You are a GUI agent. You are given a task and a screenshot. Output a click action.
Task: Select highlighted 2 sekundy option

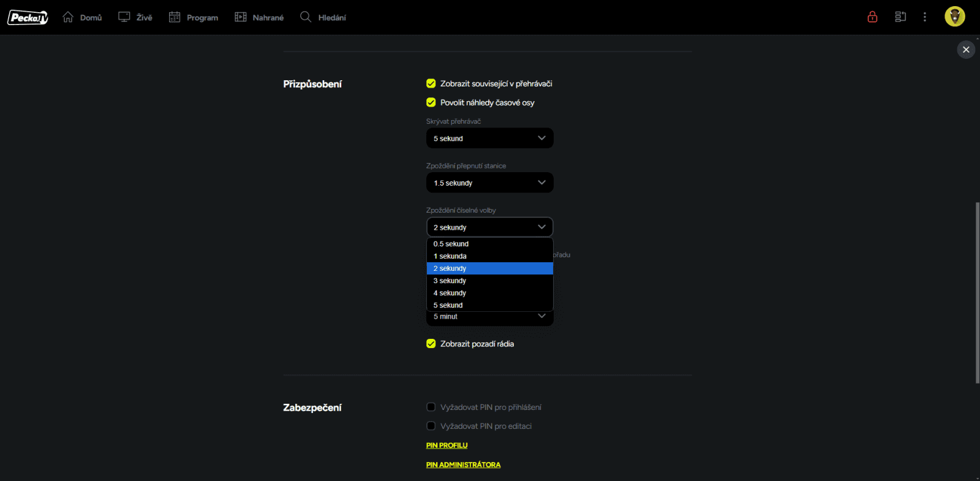pyautogui.click(x=490, y=268)
